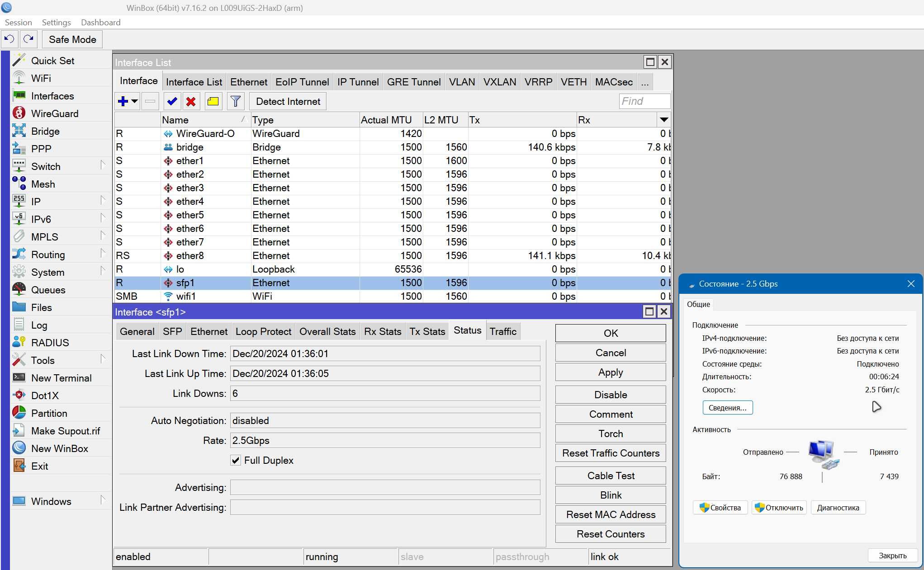Open Log sidebar entry
This screenshot has height=570, width=924.
(39, 325)
